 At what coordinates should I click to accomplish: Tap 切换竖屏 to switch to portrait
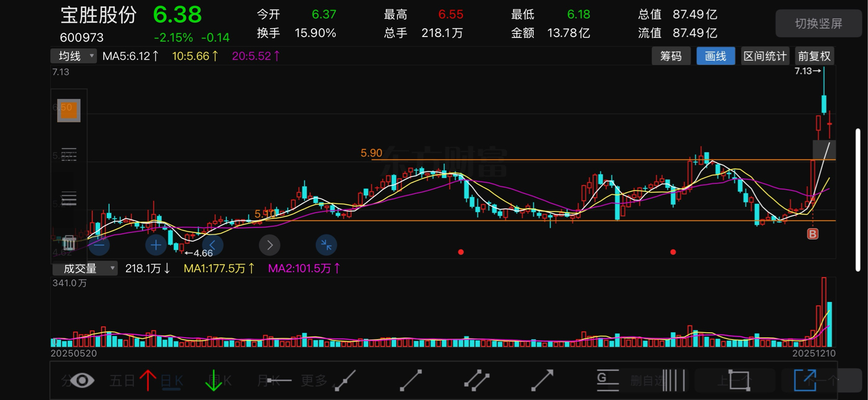click(818, 23)
